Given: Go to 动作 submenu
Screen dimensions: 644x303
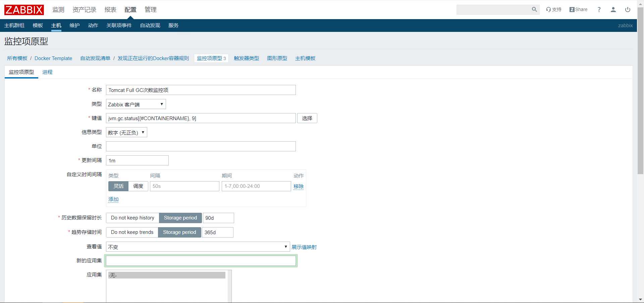Looking at the screenshot, I should coord(93,26).
